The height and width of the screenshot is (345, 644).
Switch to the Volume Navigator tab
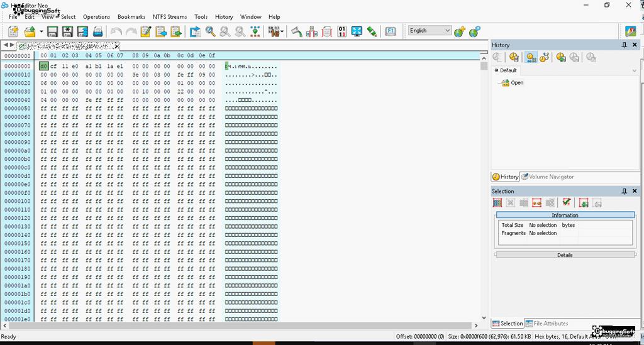(547, 177)
